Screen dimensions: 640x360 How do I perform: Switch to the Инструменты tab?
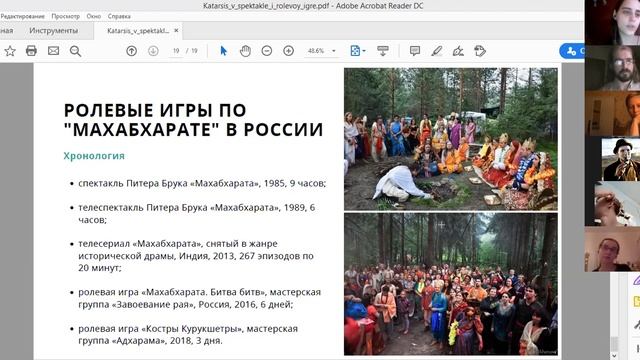point(53,31)
